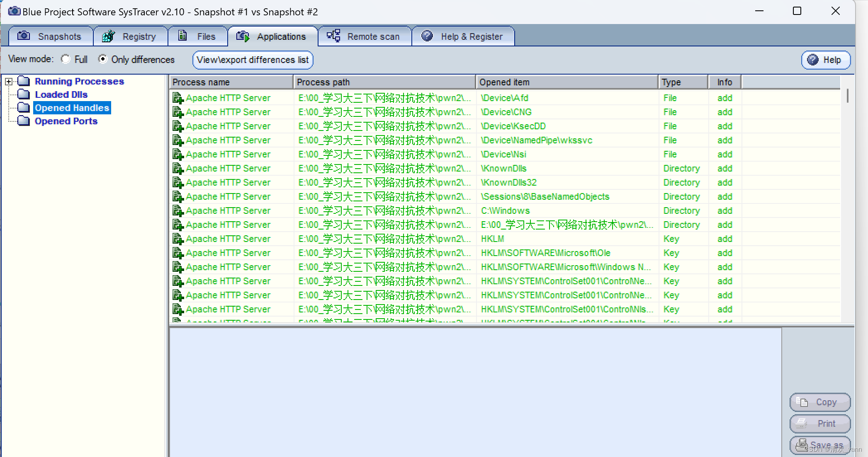Select the HKLM\SOFTWARE\Microsoft\Ole row

[x=545, y=253]
